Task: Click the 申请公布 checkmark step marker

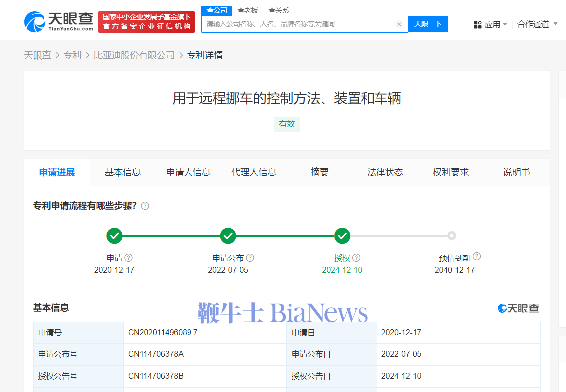Action: [x=228, y=236]
